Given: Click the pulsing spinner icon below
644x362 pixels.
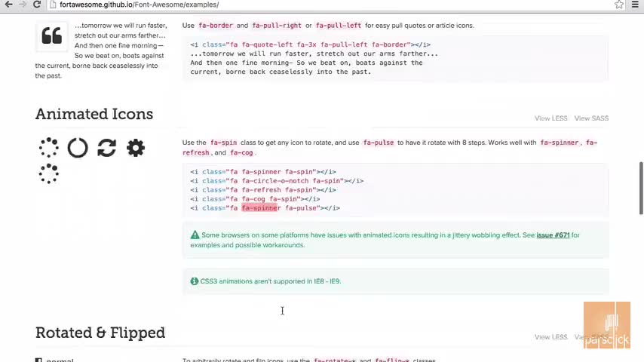Looking at the screenshot, I should coord(49,173).
